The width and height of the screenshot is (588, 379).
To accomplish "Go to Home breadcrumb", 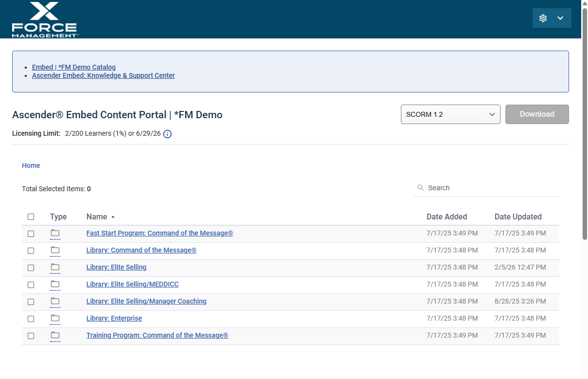I will 31,165.
